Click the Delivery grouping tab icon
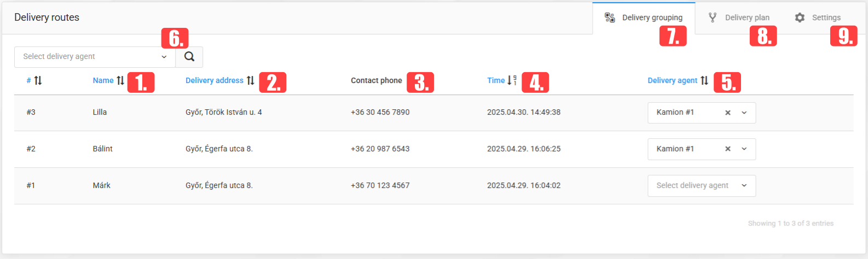The height and width of the screenshot is (259, 868). tap(610, 17)
